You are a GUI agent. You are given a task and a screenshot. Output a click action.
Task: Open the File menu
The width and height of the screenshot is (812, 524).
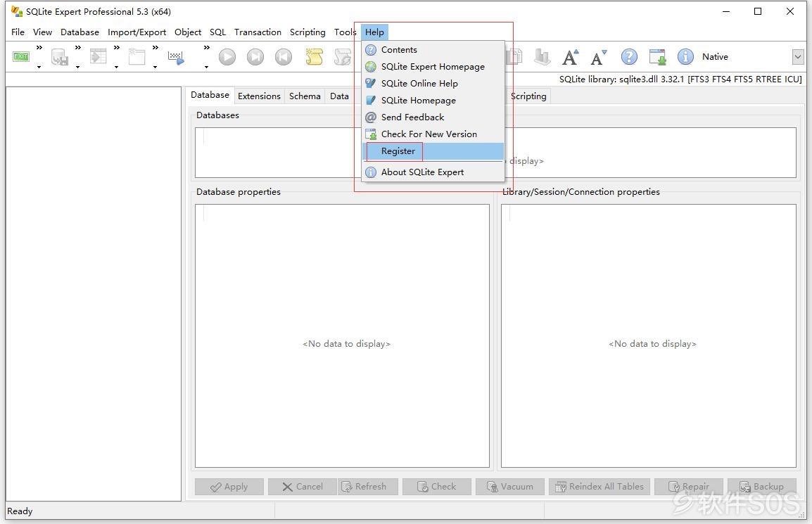pyautogui.click(x=18, y=32)
